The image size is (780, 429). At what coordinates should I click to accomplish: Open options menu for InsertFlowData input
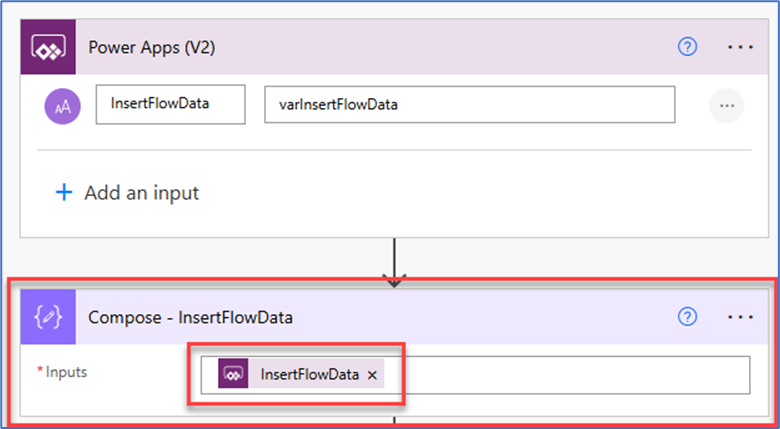[x=727, y=106]
